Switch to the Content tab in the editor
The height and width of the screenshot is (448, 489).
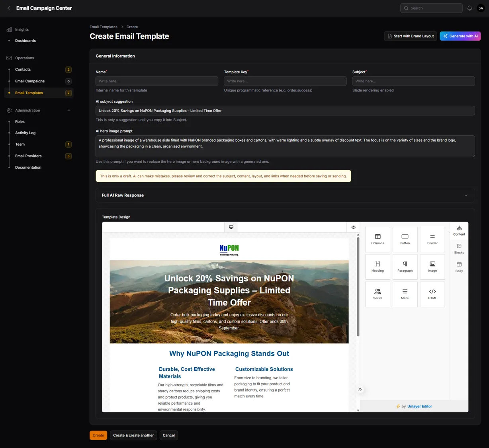459,231
